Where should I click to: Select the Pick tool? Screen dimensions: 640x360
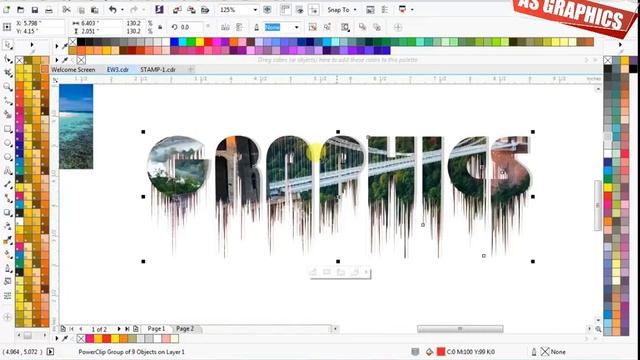pyautogui.click(x=7, y=45)
